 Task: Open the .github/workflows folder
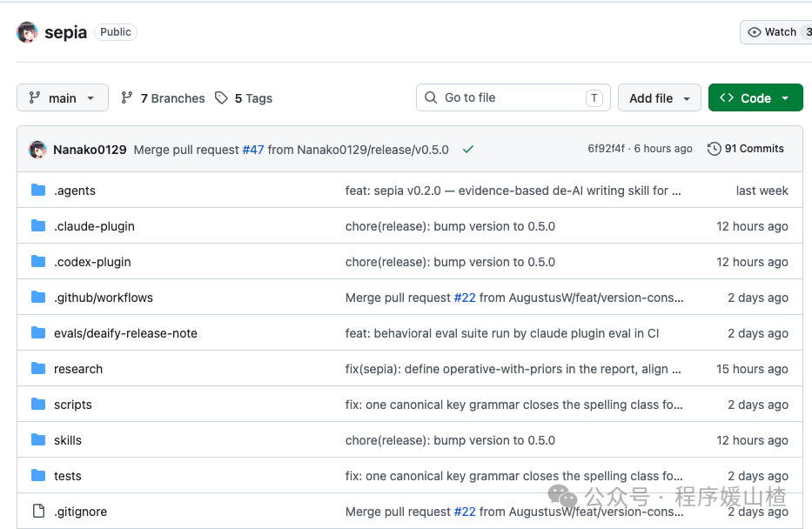click(104, 298)
